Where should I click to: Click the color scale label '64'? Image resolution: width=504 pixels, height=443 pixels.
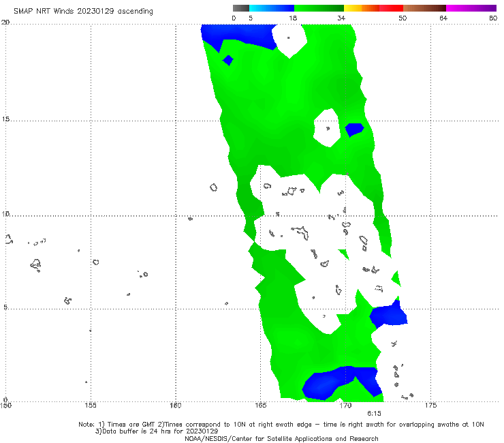point(443,18)
